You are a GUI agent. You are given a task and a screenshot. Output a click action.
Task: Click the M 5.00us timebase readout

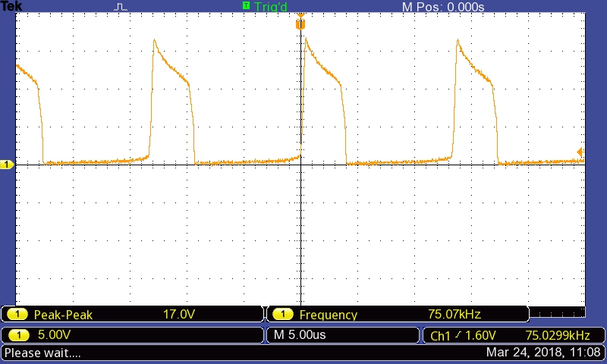point(300,334)
